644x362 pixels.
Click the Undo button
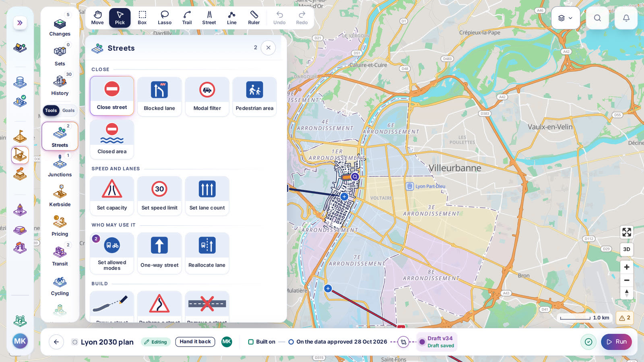(x=279, y=18)
